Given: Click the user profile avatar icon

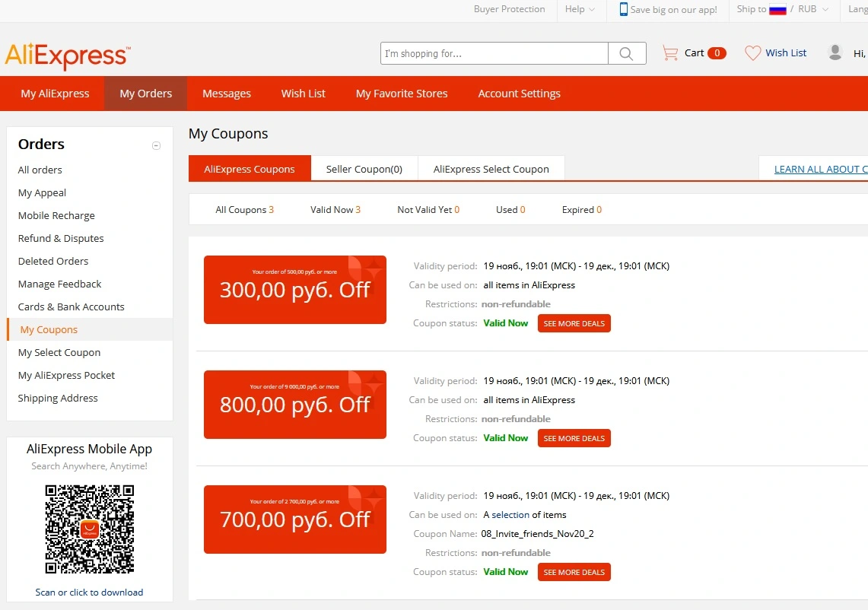Looking at the screenshot, I should [835, 52].
